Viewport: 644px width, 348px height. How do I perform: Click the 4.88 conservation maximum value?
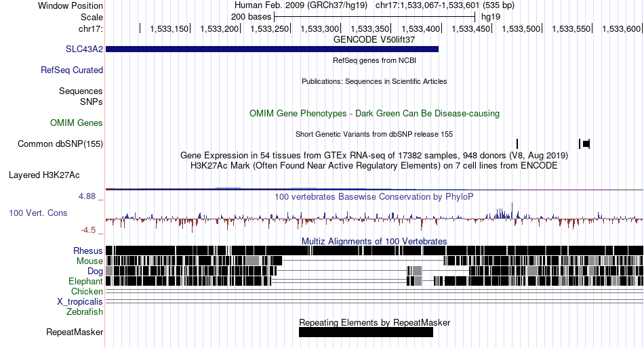[x=87, y=196]
